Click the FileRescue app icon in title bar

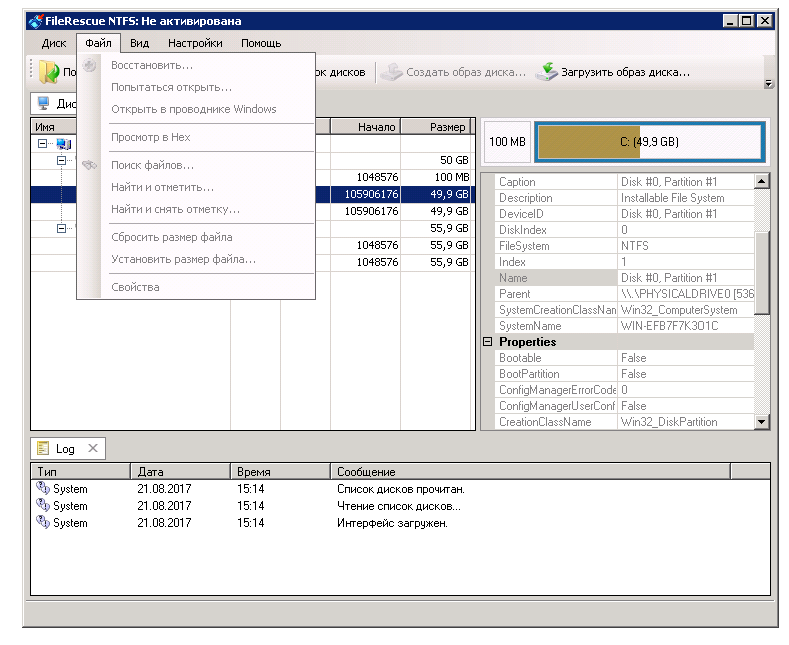[35, 20]
